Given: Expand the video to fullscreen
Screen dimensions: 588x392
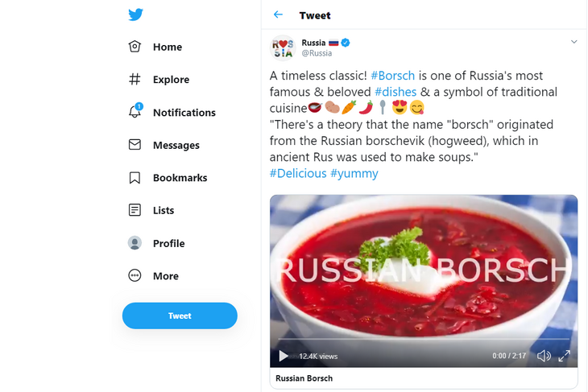Looking at the screenshot, I should 565,356.
